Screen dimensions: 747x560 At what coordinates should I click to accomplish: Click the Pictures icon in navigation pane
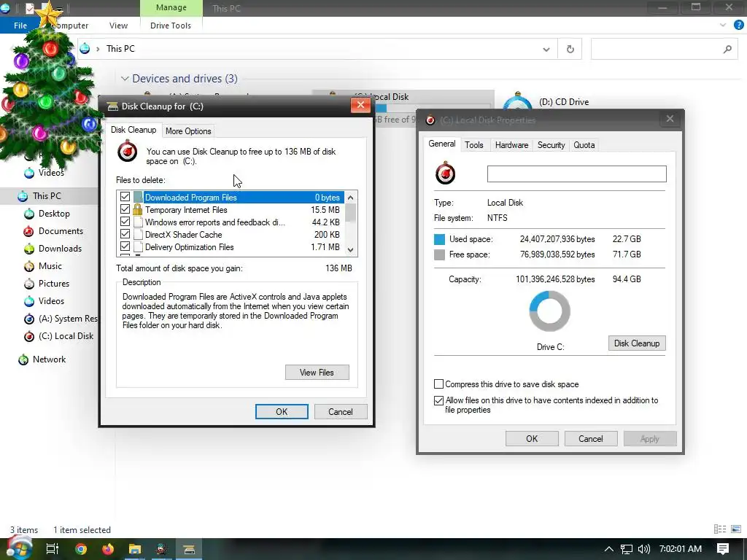click(29, 284)
